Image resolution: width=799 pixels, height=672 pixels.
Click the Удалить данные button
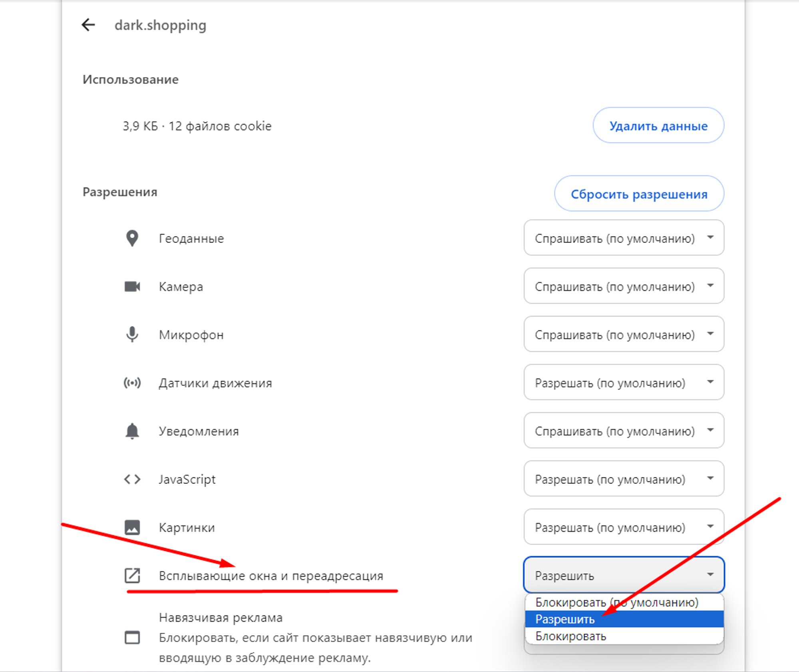point(658,125)
